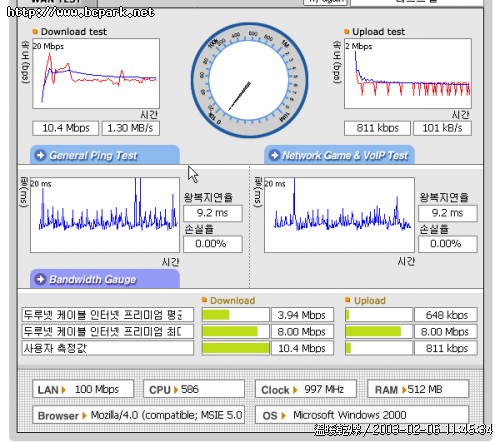The image size is (500, 442).
Task: Select the 1.30 MB/s download field
Action: tap(130, 128)
